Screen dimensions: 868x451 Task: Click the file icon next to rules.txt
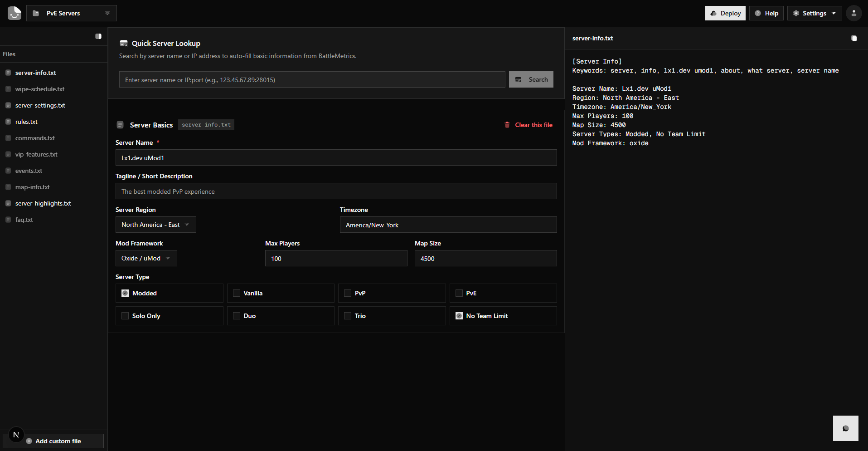coord(8,122)
